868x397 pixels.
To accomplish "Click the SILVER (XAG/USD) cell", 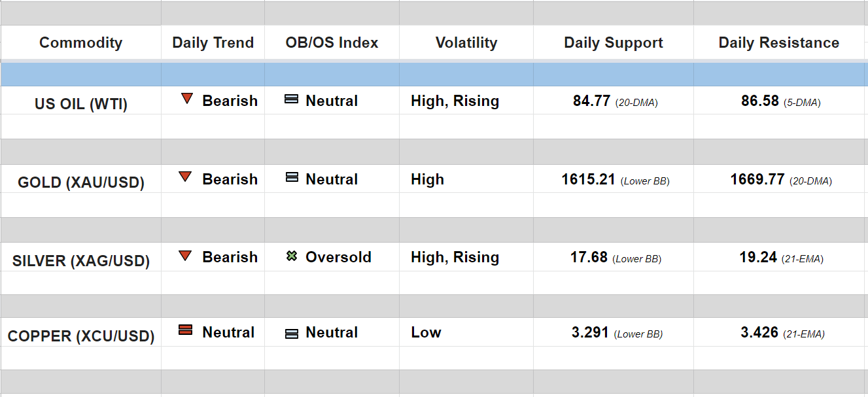I will (81, 261).
